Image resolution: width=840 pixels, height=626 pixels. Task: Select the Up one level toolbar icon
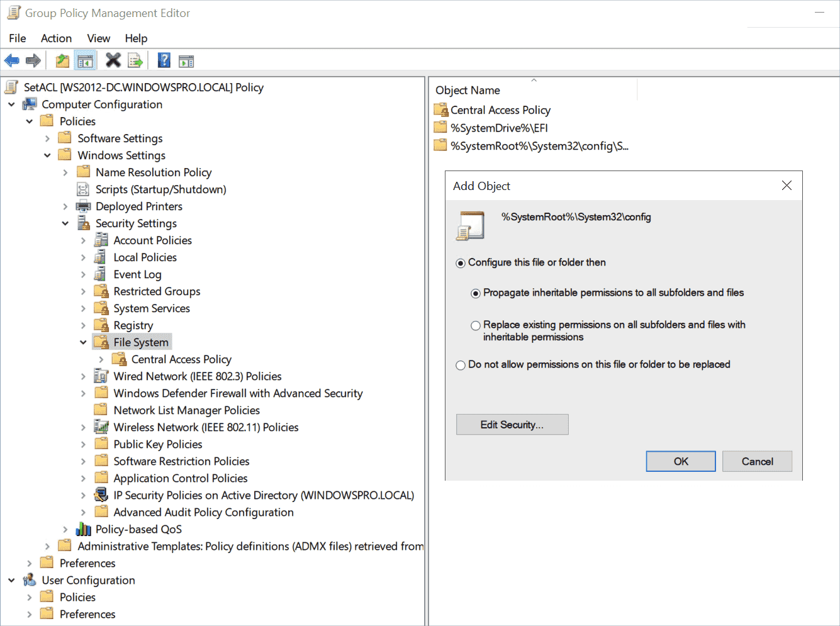pyautogui.click(x=61, y=60)
